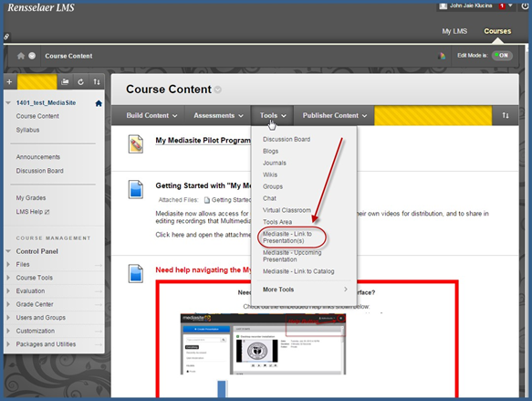This screenshot has height=401, width=532.
Task: Open the My Mediasite Pilot Program link
Action: (x=203, y=141)
